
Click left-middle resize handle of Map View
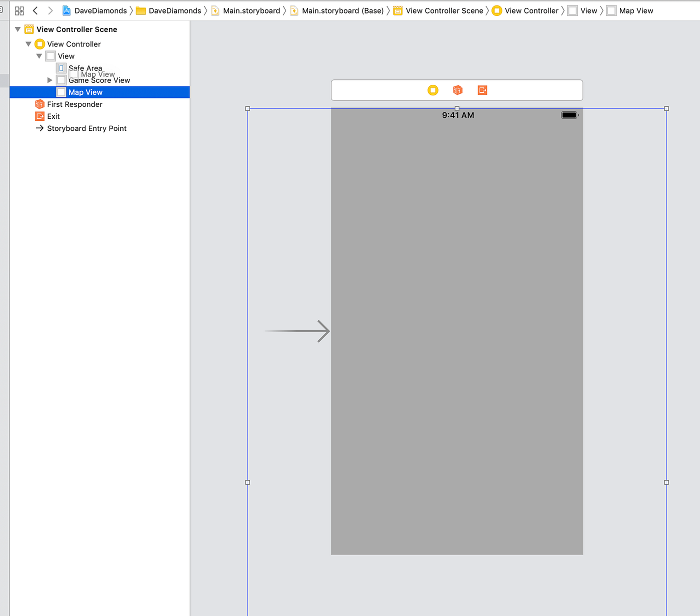(247, 482)
